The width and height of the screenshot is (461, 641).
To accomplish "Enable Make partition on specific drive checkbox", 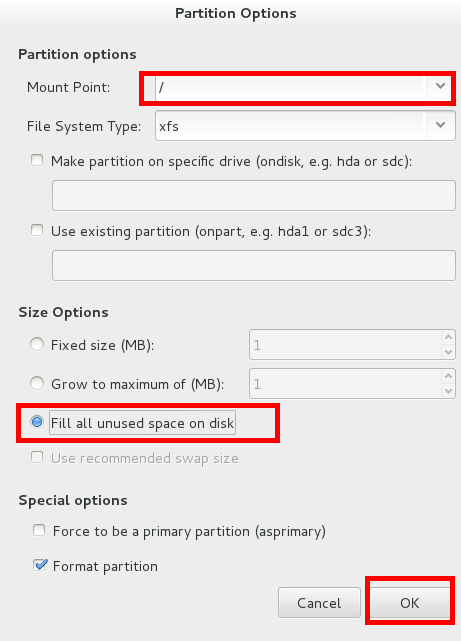I will [37, 160].
